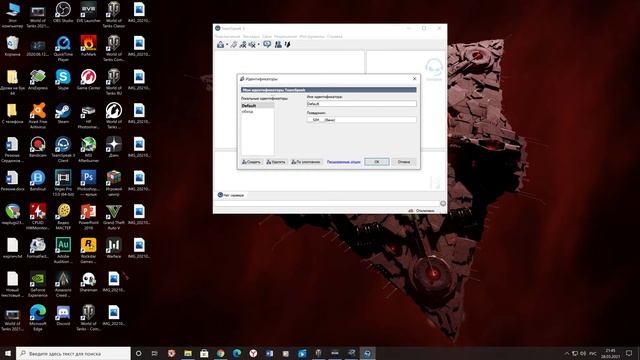
Task: Open Этот компьютер desktop icon
Action: pos(12,15)
